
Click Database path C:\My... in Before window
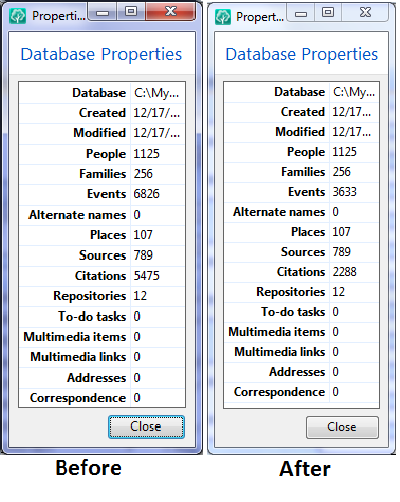pyautogui.click(x=157, y=93)
